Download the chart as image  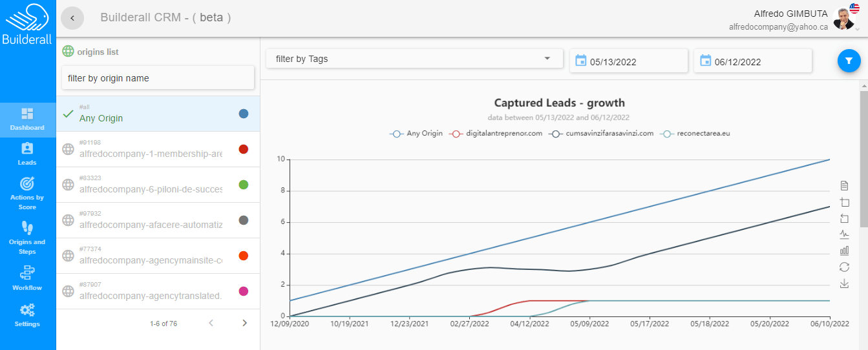point(844,283)
